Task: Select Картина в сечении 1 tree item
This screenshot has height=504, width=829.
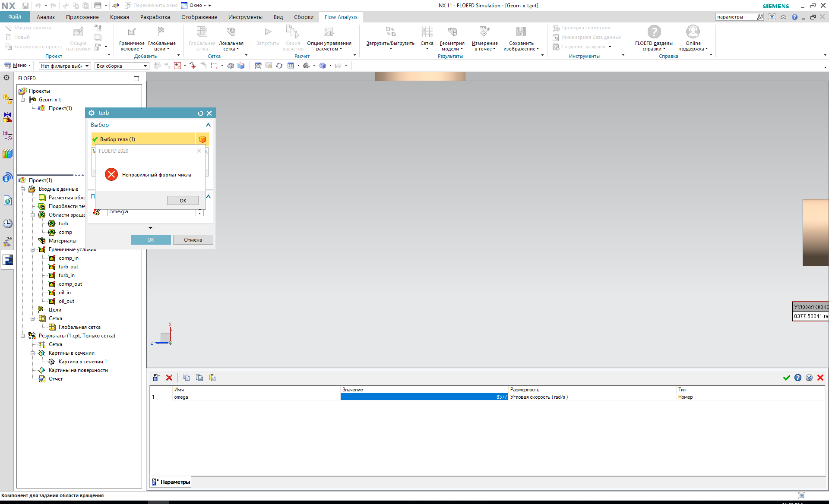Action: tap(82, 362)
